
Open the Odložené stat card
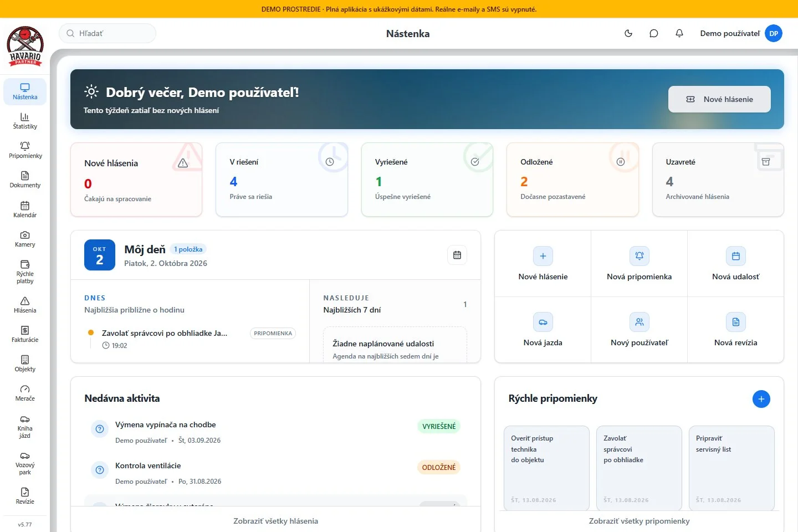coord(572,180)
